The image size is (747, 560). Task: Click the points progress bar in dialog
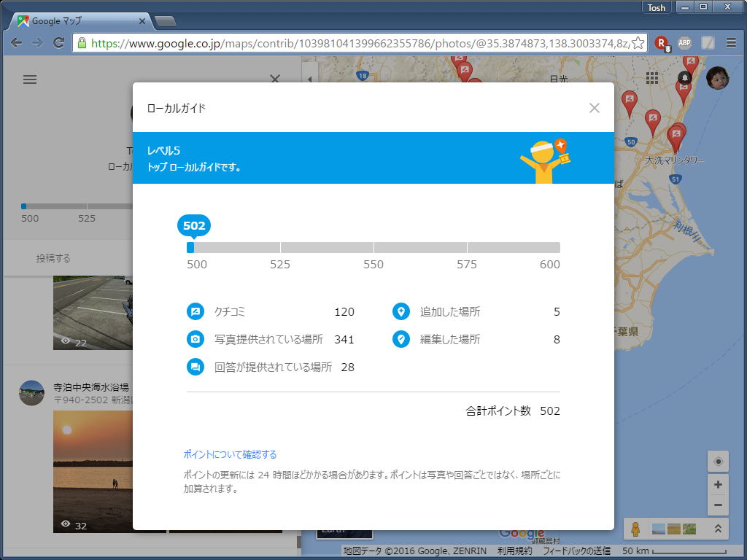[373, 248]
